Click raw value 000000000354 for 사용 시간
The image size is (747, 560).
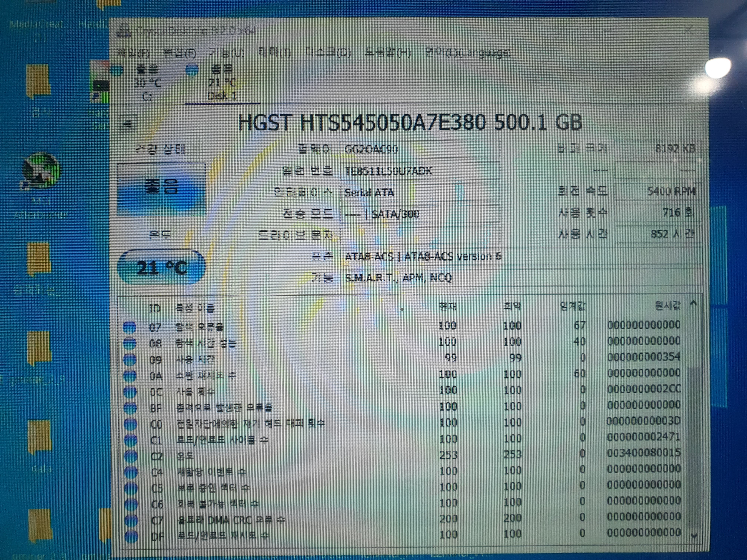click(644, 357)
